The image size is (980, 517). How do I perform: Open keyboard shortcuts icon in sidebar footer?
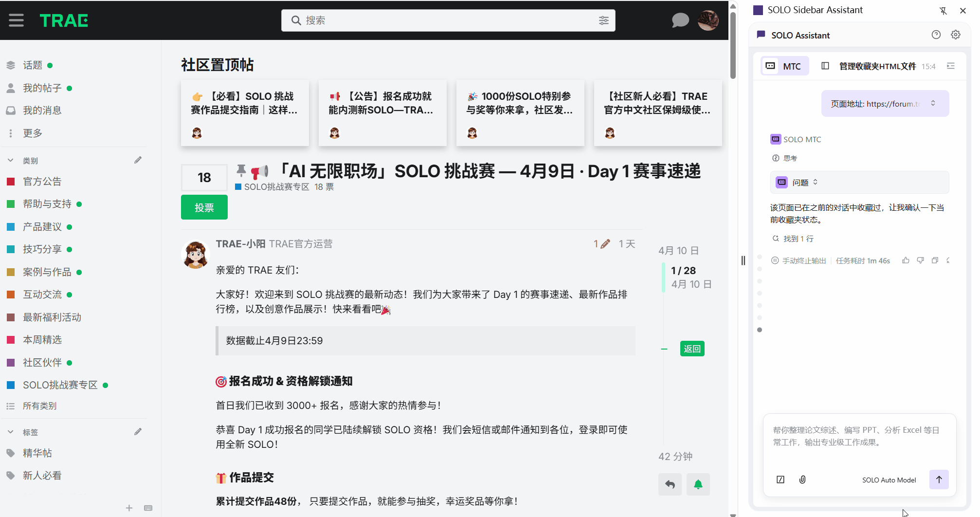tap(148, 508)
